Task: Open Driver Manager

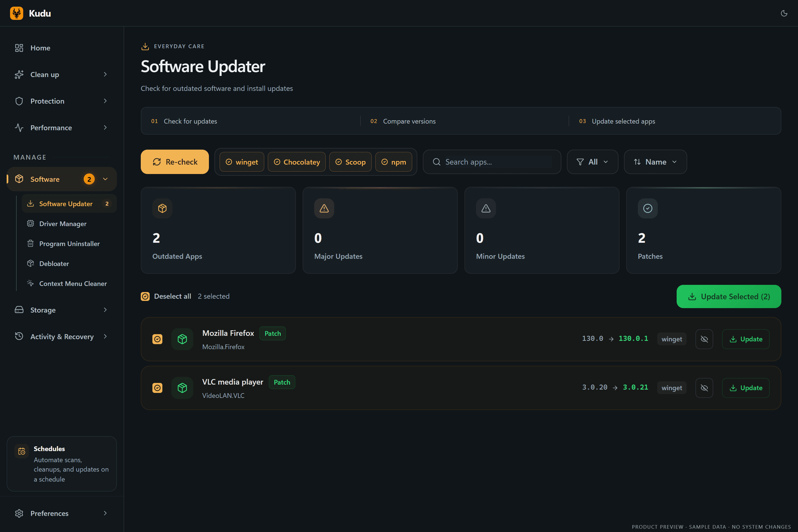Action: pyautogui.click(x=69, y=224)
